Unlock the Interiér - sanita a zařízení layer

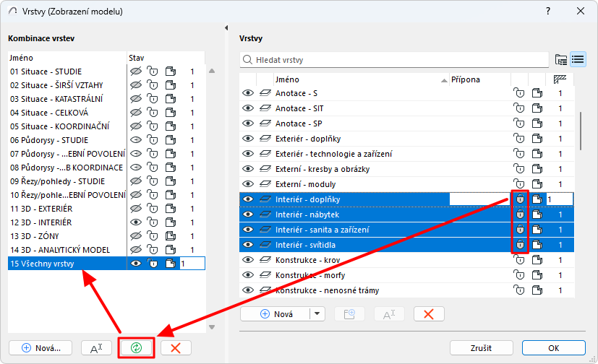click(x=520, y=230)
